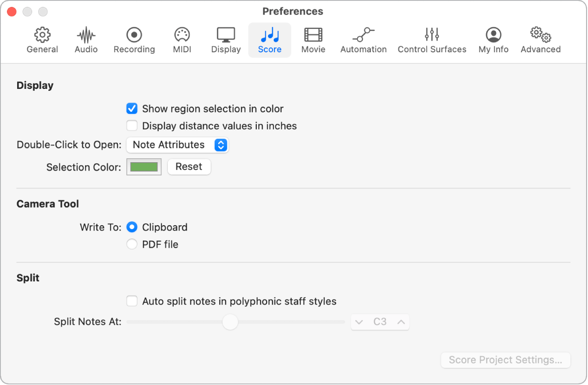Select the Automation preferences icon
588x385 pixels.
(363, 35)
